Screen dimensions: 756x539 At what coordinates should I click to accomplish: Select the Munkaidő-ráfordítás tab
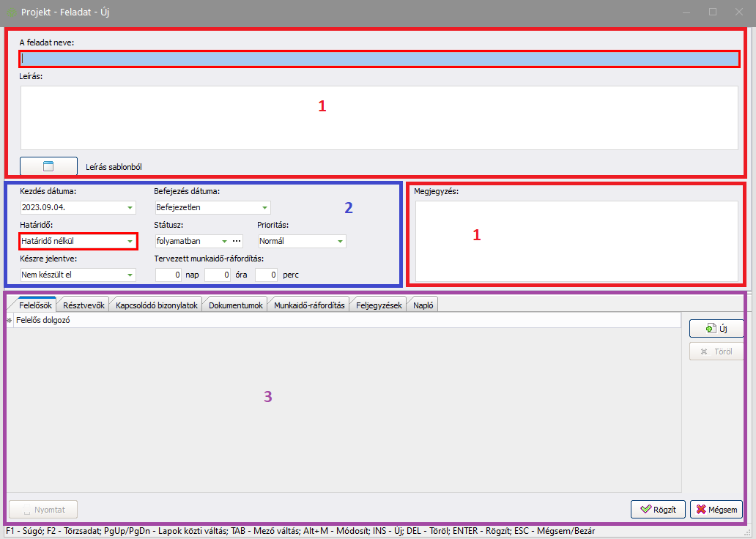tap(309, 305)
